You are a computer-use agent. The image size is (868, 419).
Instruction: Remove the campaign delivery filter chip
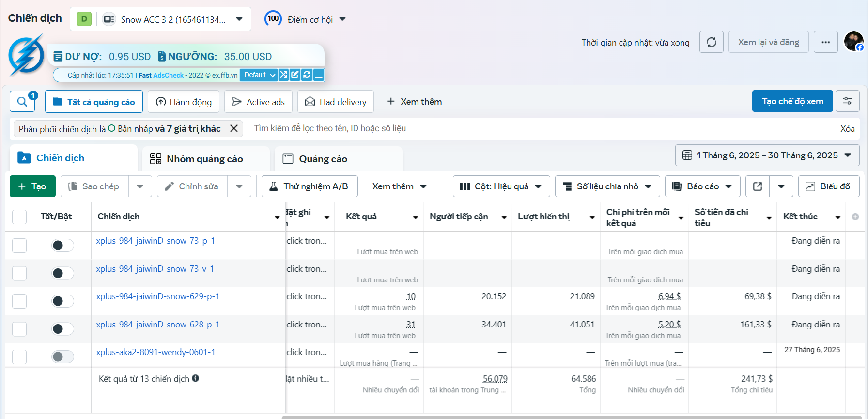[234, 128]
